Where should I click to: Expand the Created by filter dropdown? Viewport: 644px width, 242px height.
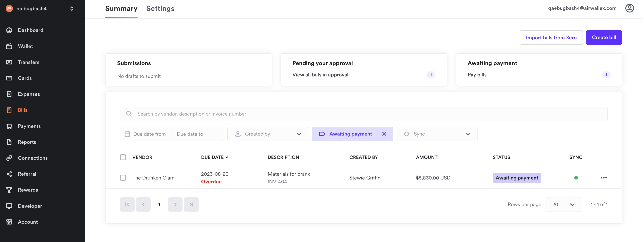[268, 134]
